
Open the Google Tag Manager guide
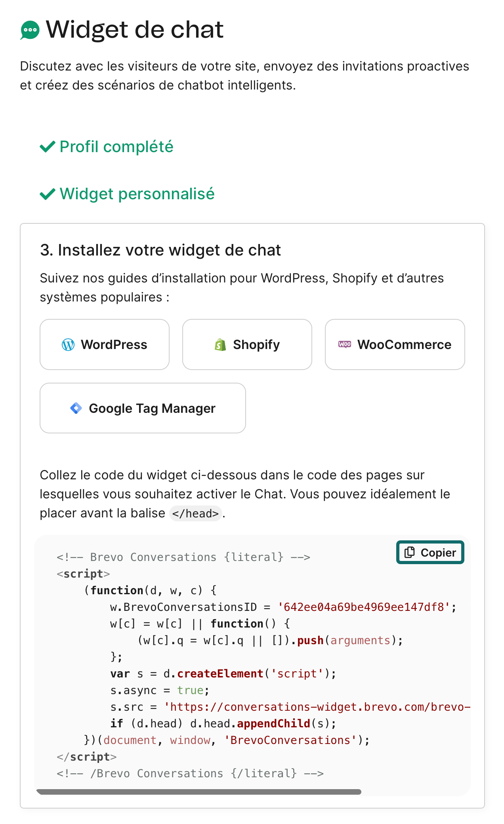pyautogui.click(x=143, y=408)
